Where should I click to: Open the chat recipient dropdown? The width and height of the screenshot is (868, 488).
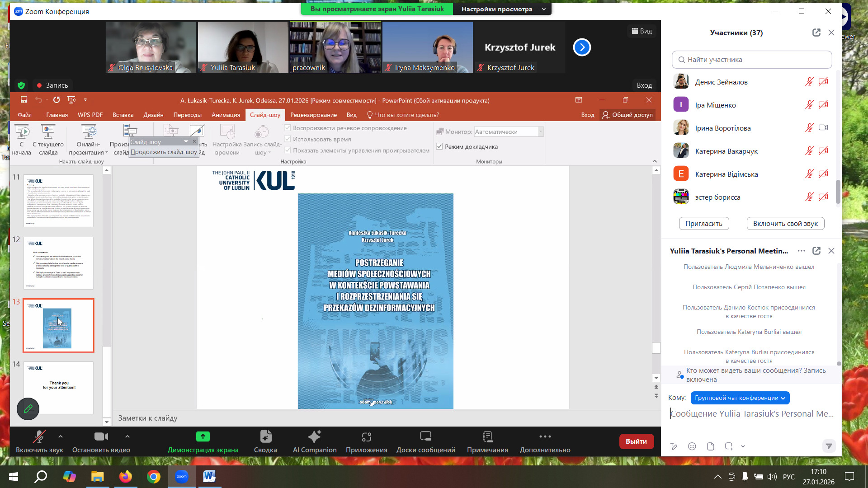point(740,398)
